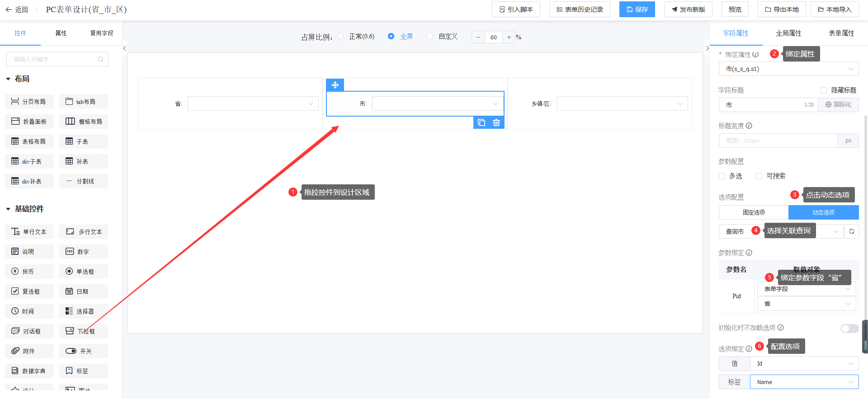The image size is (868, 399).
Task: Delete the selected field with trash icon
Action: [x=496, y=122]
